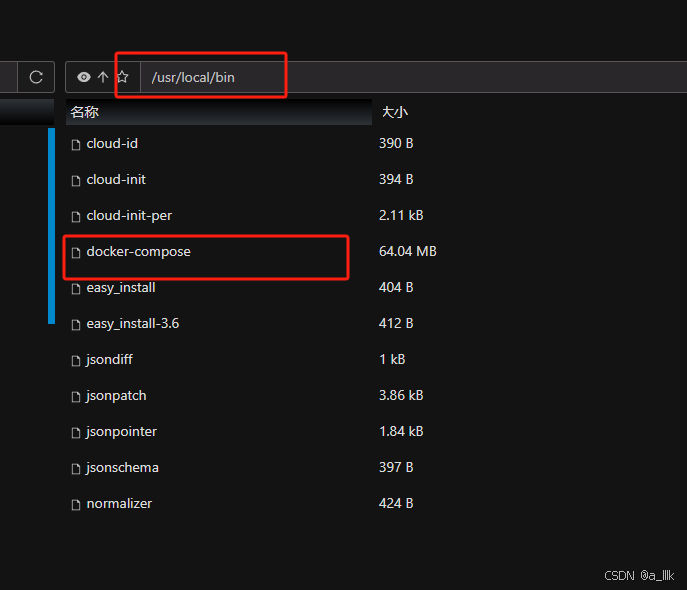This screenshot has height=590, width=687.
Task: Click file icon next to cloud-id
Action: coord(76,145)
